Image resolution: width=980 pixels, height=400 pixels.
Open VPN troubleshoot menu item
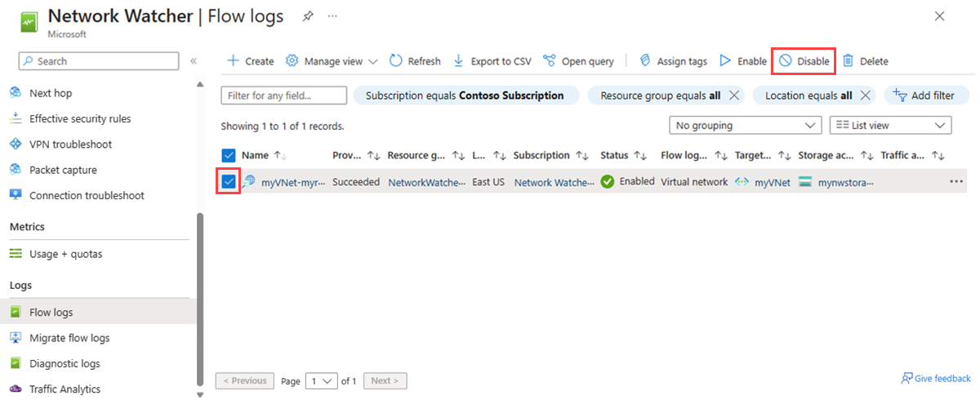coord(71,144)
